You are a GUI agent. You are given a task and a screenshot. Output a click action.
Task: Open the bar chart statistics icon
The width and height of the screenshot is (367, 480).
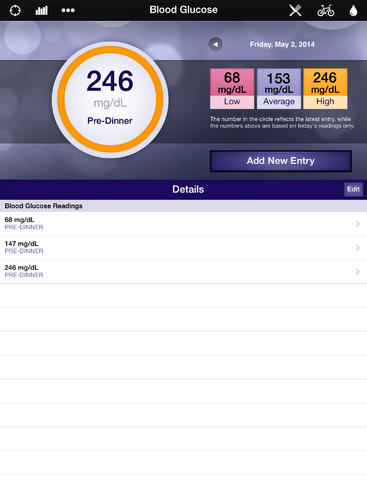(x=42, y=10)
